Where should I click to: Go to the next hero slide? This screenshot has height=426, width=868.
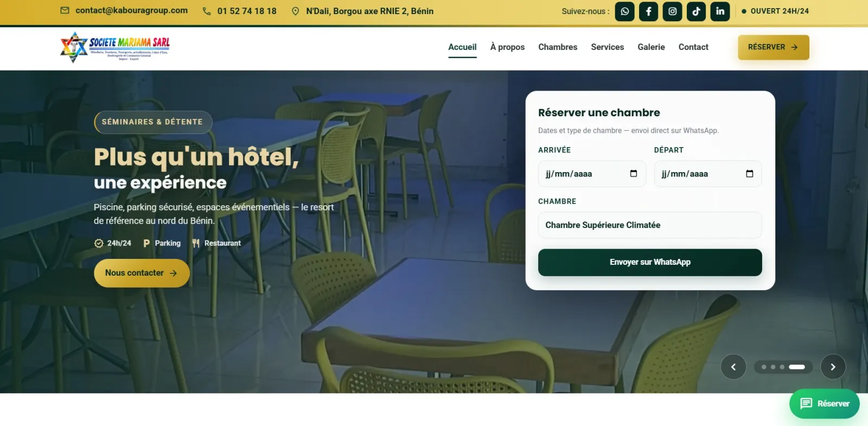pyautogui.click(x=833, y=367)
